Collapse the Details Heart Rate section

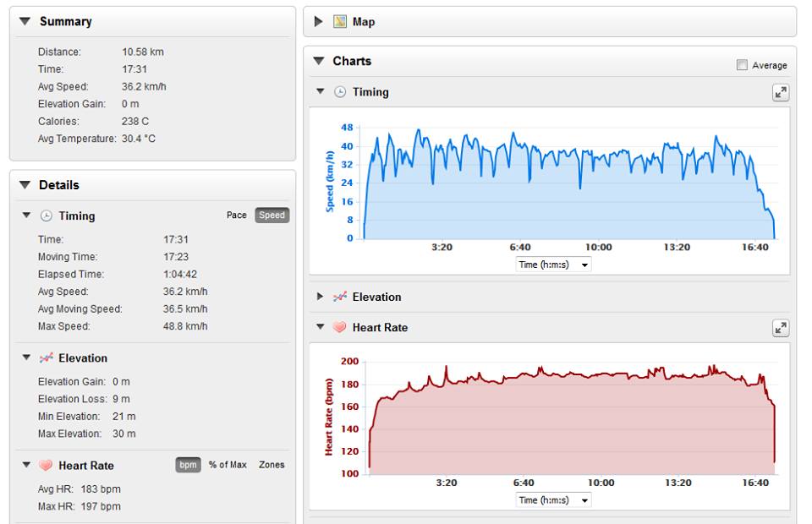[x=26, y=465]
